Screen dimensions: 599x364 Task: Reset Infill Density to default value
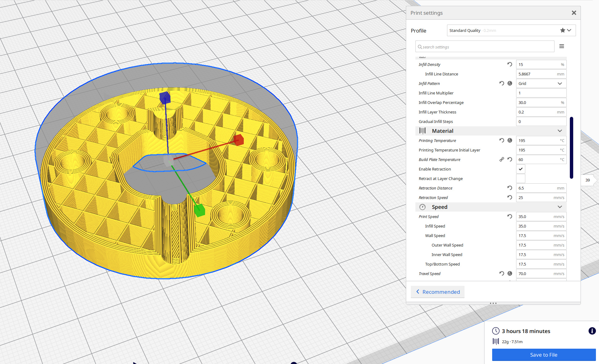click(x=510, y=64)
